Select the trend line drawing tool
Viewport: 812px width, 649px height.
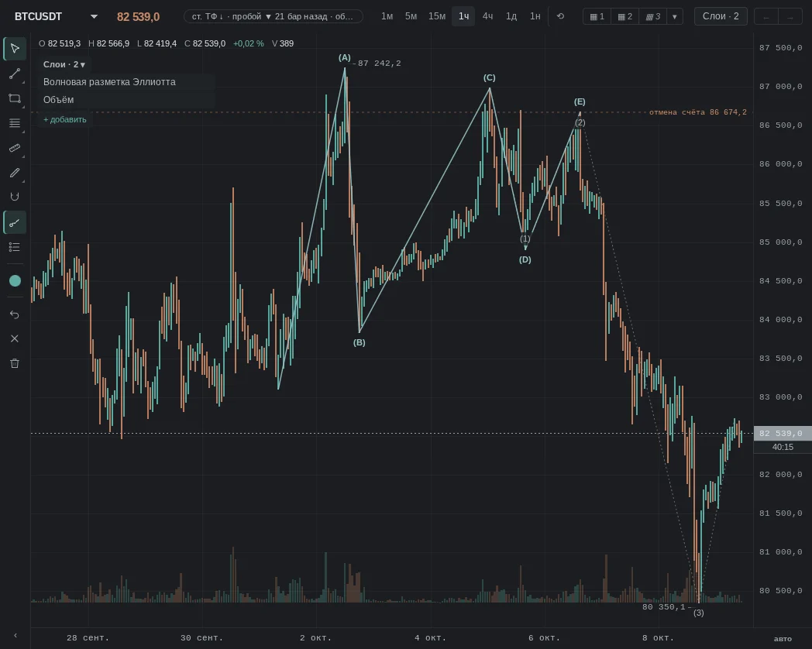coord(15,74)
